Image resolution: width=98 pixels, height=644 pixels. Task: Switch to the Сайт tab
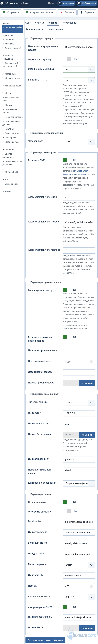28,23
